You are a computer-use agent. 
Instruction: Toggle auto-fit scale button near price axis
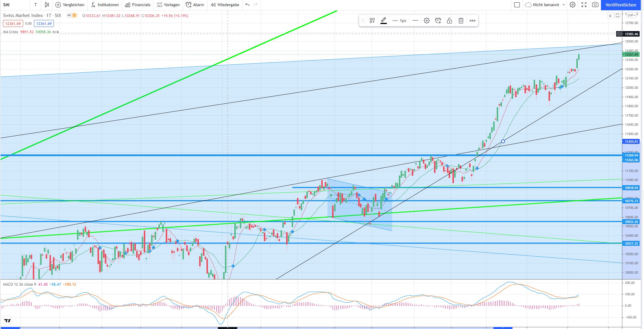[x=617, y=15]
